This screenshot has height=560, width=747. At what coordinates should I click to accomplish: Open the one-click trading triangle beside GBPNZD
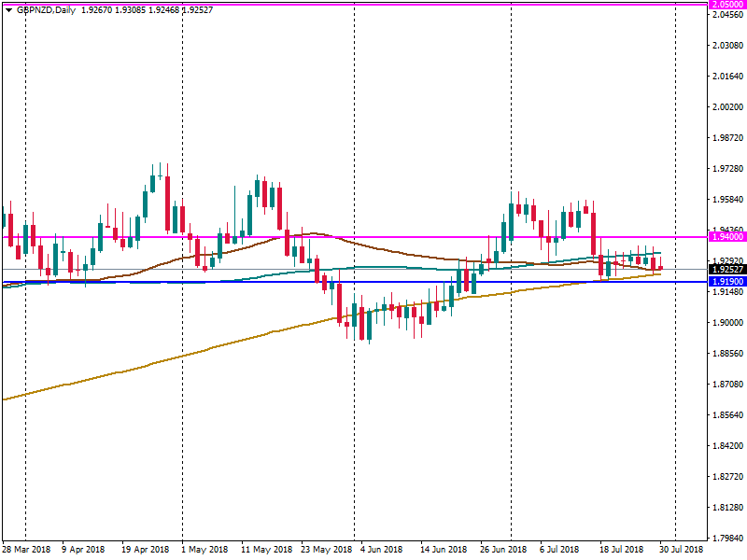click(x=8, y=9)
